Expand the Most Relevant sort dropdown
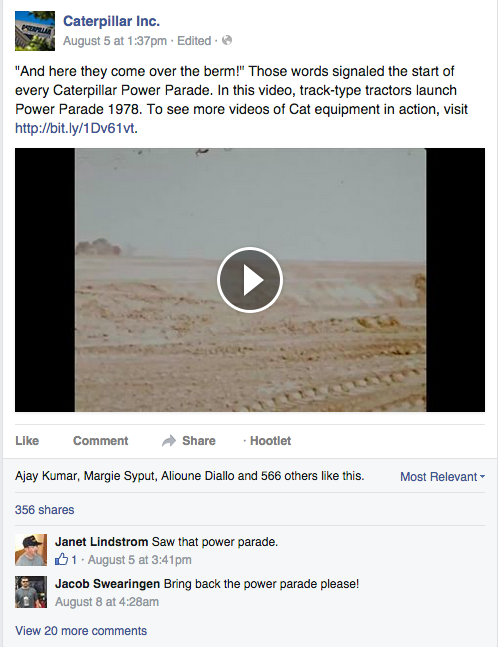498x647 pixels. point(442,477)
